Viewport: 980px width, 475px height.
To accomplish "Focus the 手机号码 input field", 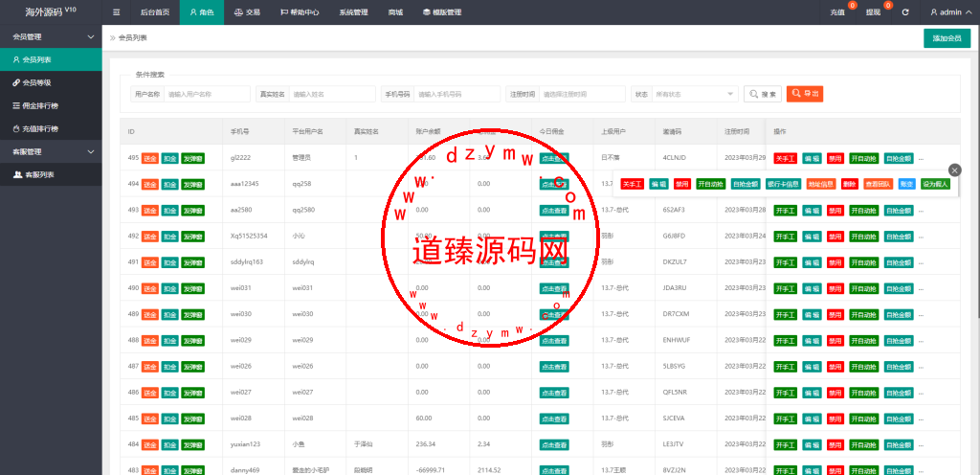I will 457,94.
